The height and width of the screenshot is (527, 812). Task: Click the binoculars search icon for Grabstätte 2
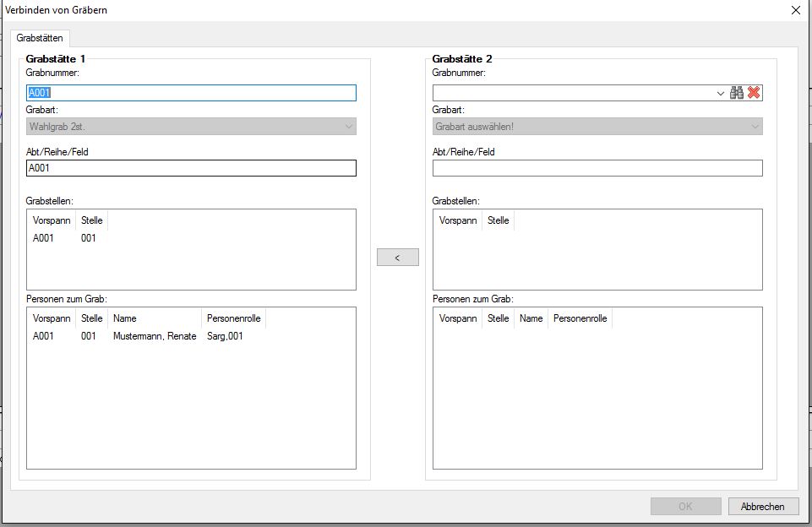(737, 93)
